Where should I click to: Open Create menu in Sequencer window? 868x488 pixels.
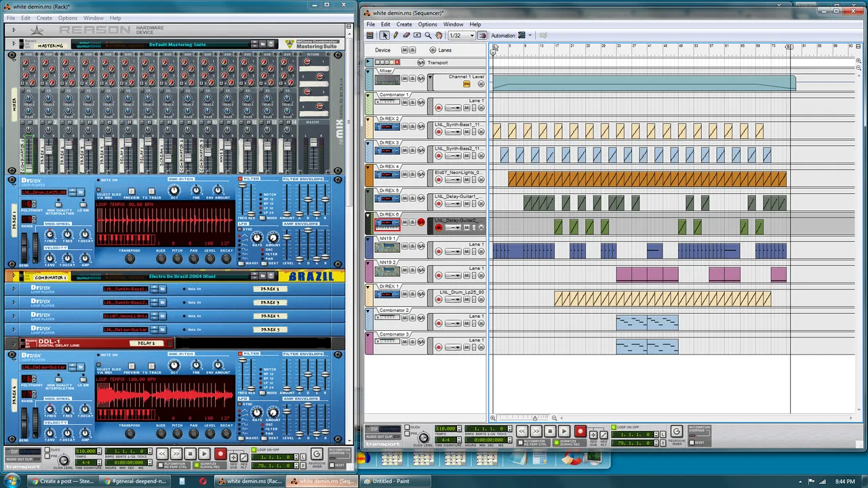coord(403,24)
